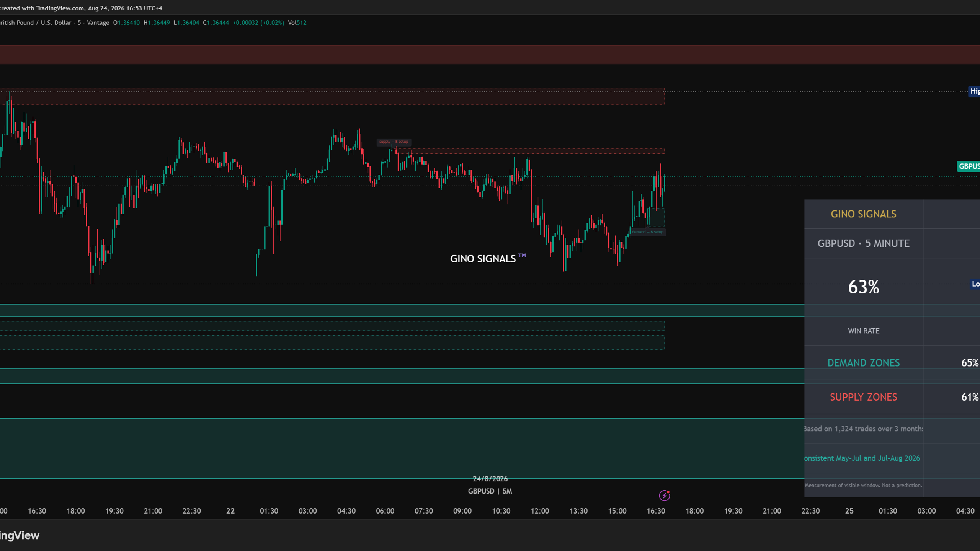The width and height of the screenshot is (980, 551).
Task: Click the 22:30 time label before 25
Action: [x=811, y=511]
